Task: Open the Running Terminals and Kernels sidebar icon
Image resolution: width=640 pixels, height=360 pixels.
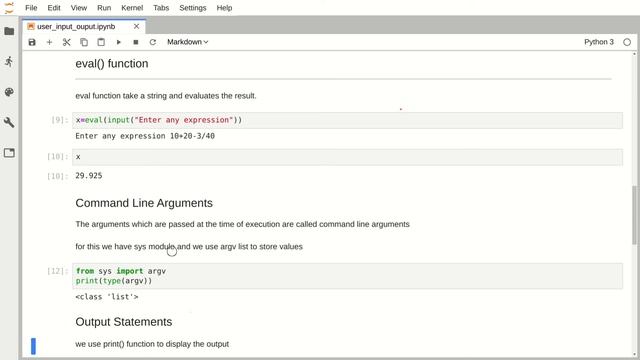Action: [9, 62]
